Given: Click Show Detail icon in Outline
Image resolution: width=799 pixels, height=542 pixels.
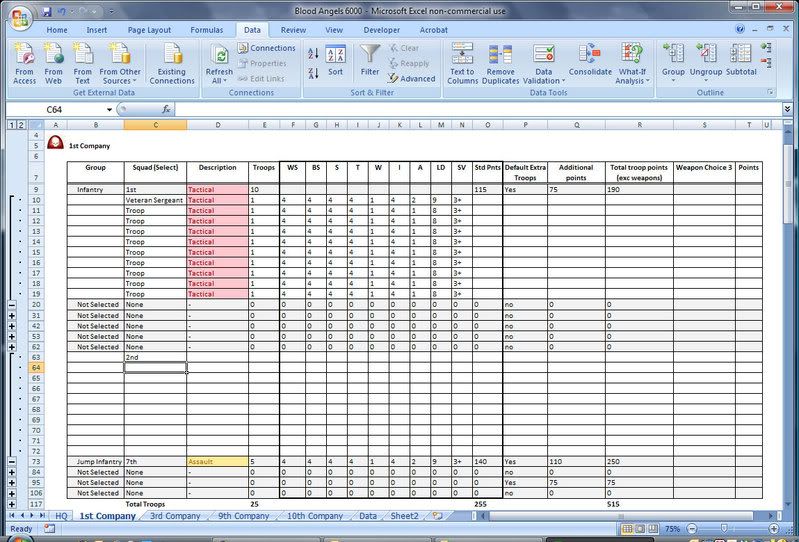Looking at the screenshot, I should click(x=766, y=48).
